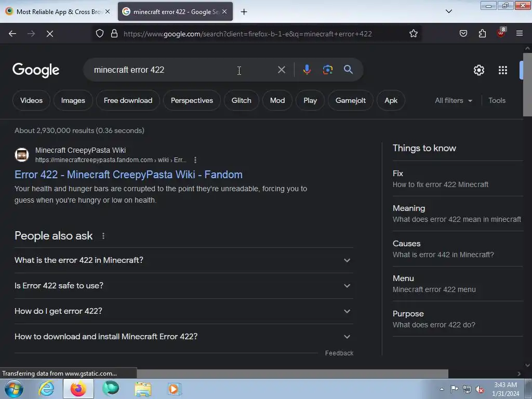Open Firefox hamburger application menu

(x=520, y=34)
